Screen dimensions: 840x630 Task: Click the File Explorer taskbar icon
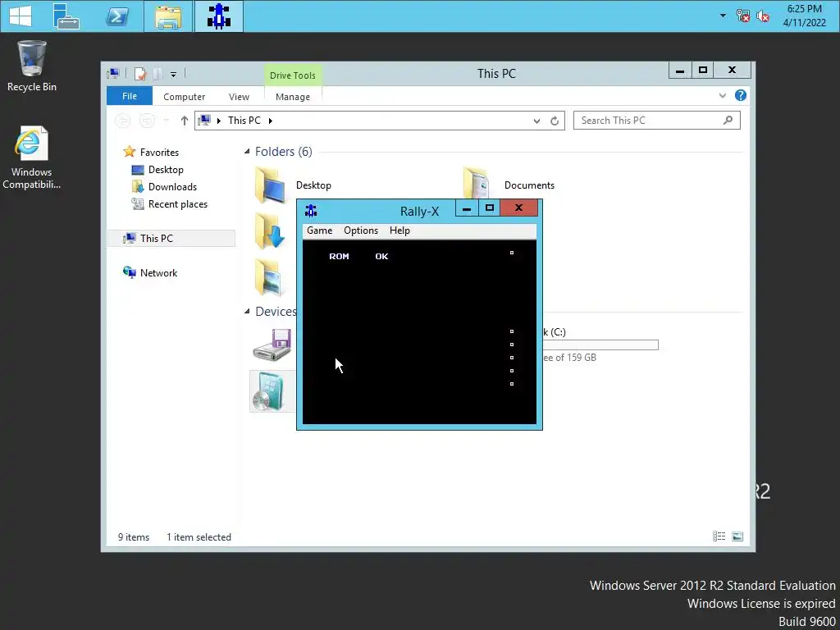coord(168,16)
